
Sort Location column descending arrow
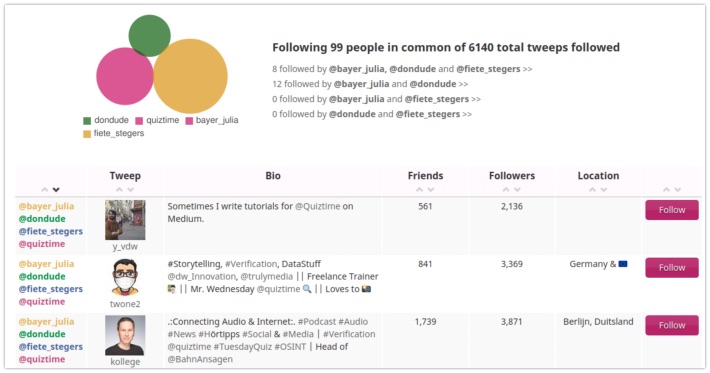pyautogui.click(x=604, y=190)
